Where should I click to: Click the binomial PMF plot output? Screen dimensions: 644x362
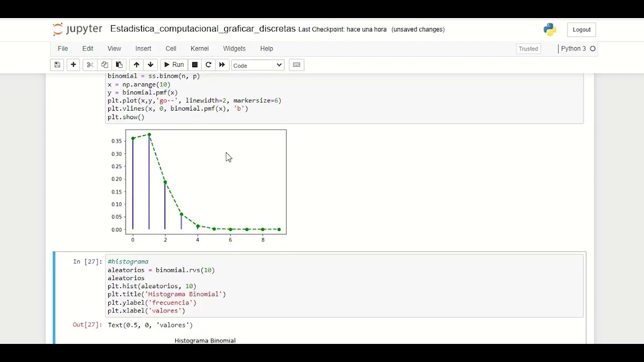click(x=198, y=187)
